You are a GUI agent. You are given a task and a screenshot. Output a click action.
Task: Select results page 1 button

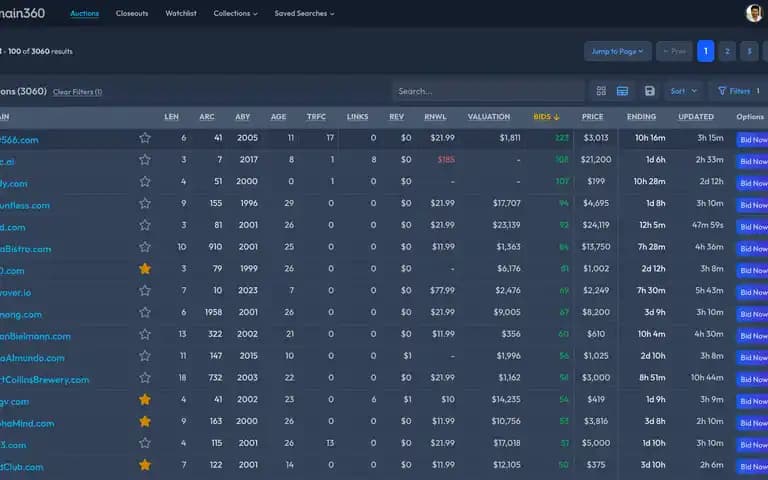tap(705, 51)
